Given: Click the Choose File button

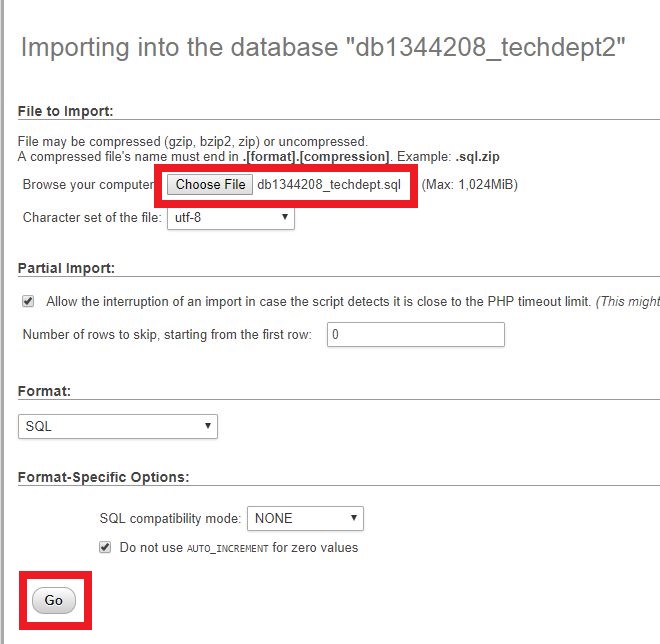Looking at the screenshot, I should click(x=210, y=185).
